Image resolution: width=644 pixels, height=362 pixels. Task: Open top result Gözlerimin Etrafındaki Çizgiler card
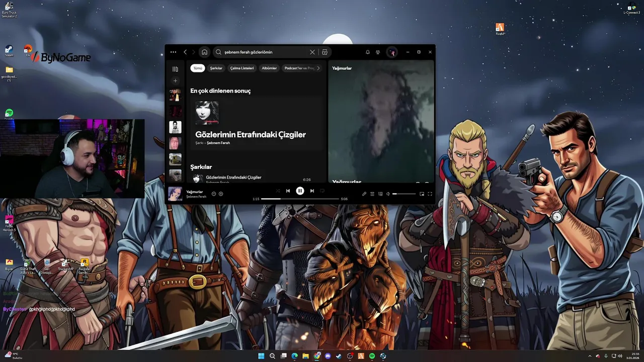click(256, 123)
